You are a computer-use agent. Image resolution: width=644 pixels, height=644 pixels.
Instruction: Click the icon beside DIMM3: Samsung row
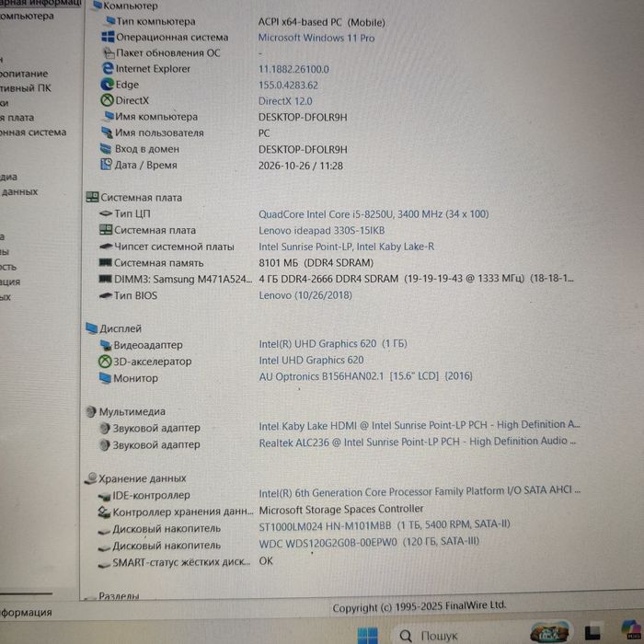click(x=106, y=279)
